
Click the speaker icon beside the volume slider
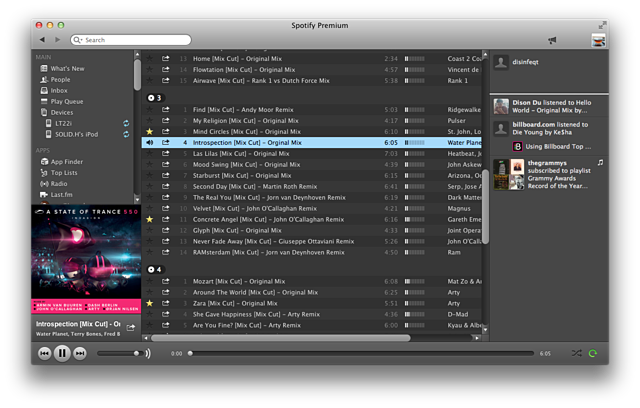148,353
